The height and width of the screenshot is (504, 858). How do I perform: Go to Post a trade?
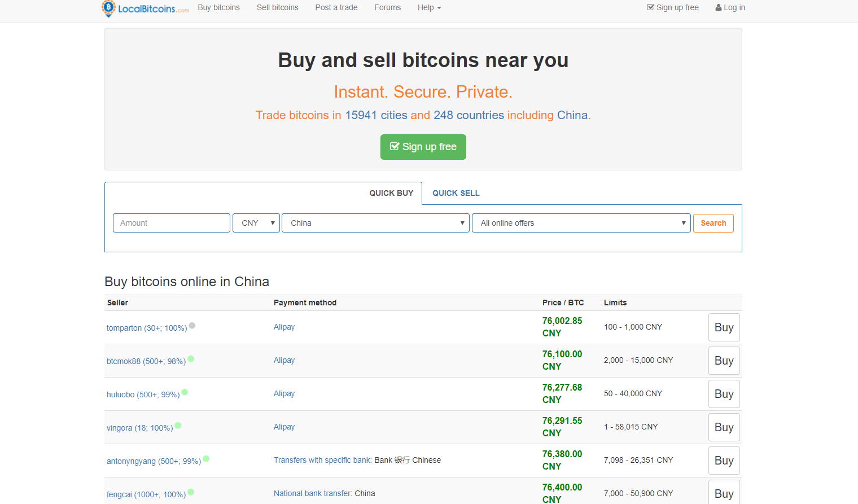click(x=336, y=8)
